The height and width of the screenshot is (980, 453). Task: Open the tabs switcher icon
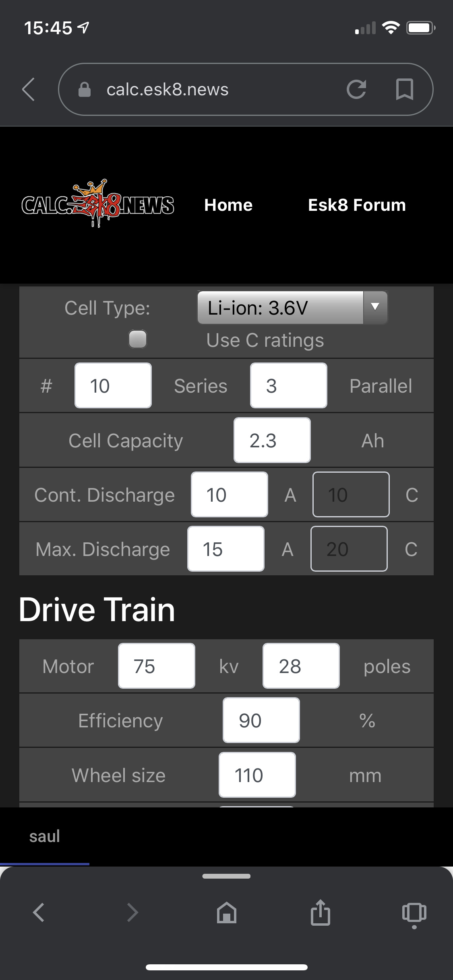click(x=414, y=912)
